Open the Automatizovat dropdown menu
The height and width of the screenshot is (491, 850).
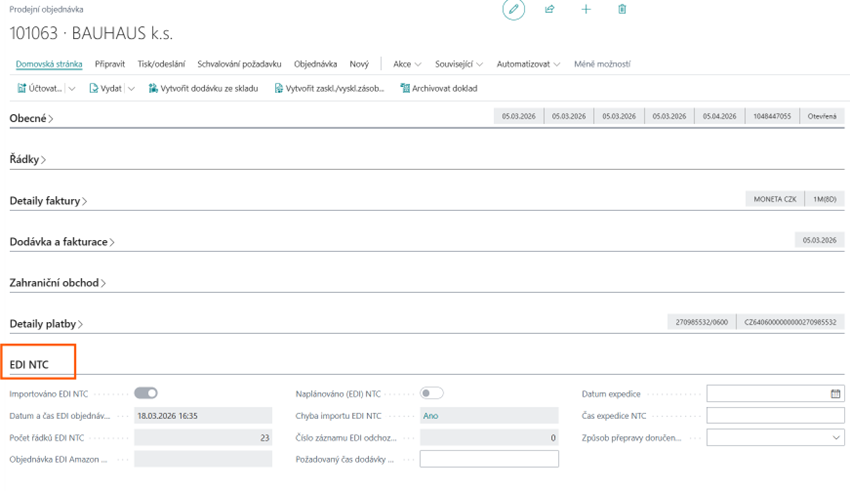click(x=529, y=64)
